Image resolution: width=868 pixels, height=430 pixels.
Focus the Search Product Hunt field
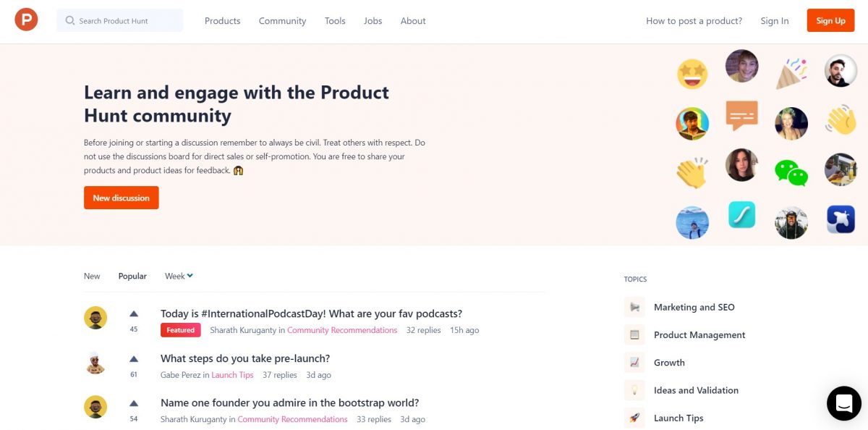tap(120, 20)
